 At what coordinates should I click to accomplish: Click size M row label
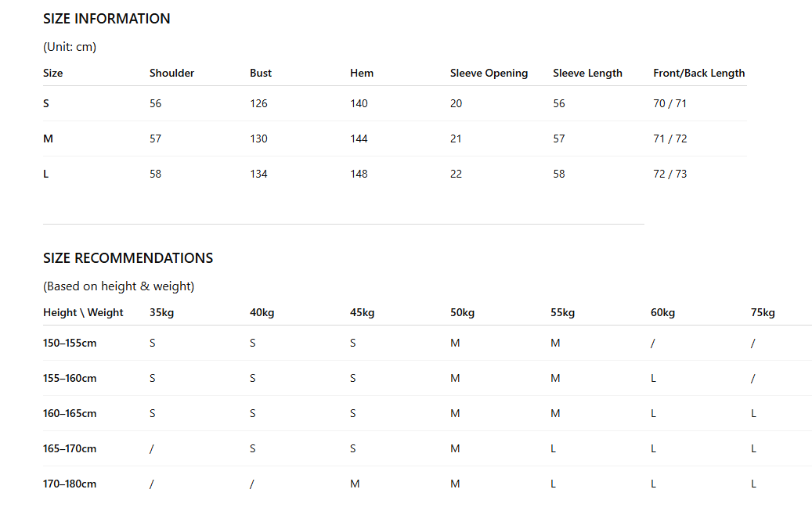[49, 138]
